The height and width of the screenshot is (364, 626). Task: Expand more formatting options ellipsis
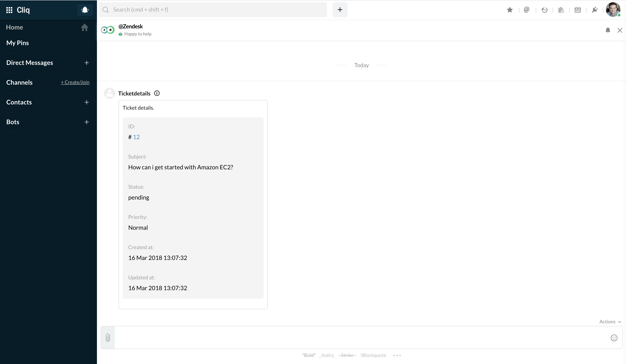click(397, 355)
